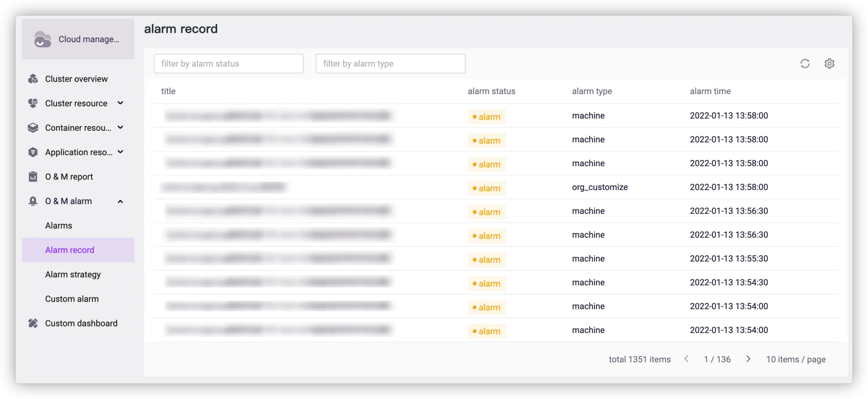
Task: Click the filter by alarm status field
Action: click(x=228, y=64)
